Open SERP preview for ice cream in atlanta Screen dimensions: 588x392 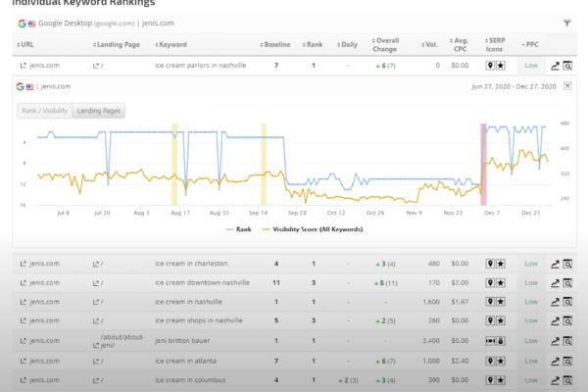[567, 362]
